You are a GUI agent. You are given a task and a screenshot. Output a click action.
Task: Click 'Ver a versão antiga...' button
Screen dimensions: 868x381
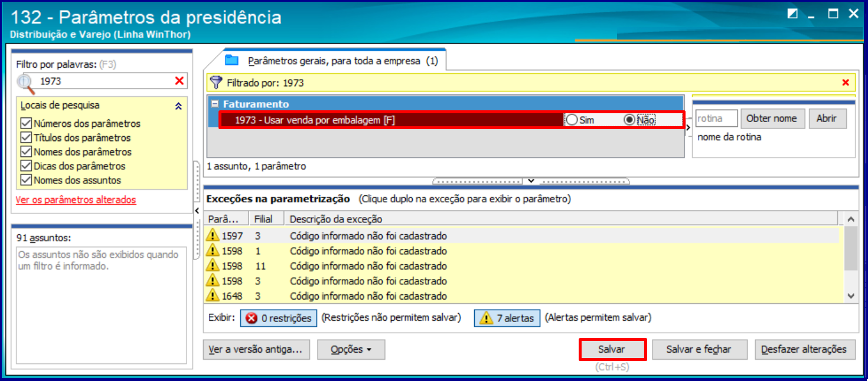tap(256, 349)
